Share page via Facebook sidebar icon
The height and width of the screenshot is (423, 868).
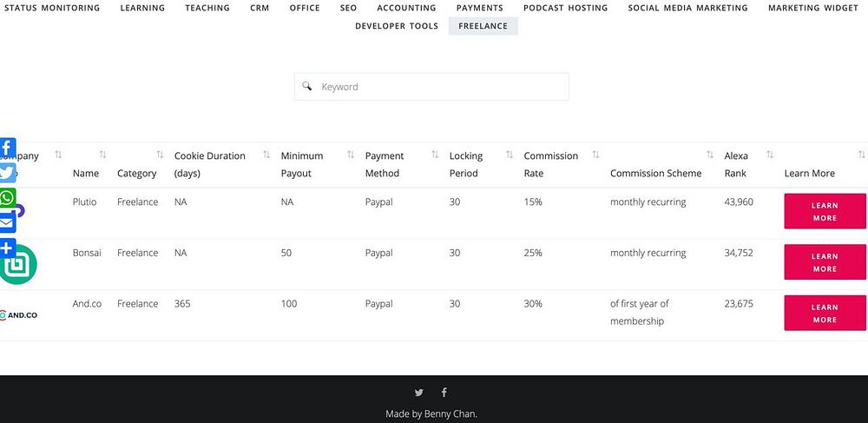[x=7, y=148]
